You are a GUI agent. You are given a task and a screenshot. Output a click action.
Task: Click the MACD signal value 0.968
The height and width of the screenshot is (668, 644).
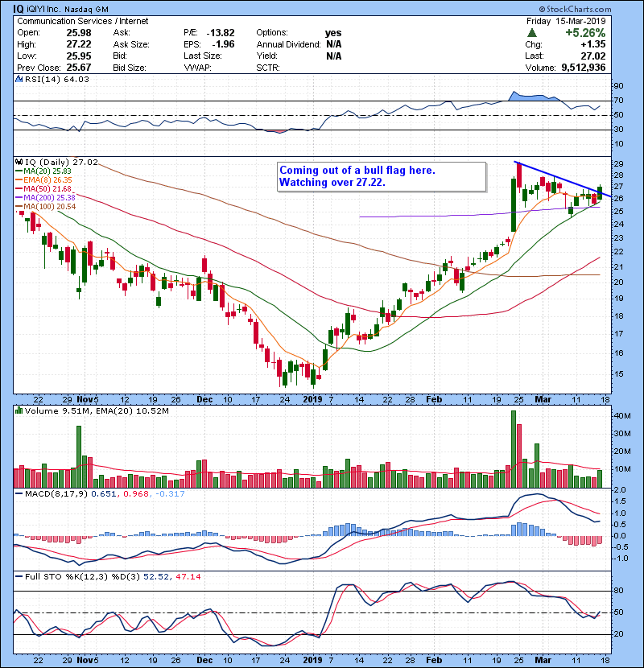[x=136, y=494]
